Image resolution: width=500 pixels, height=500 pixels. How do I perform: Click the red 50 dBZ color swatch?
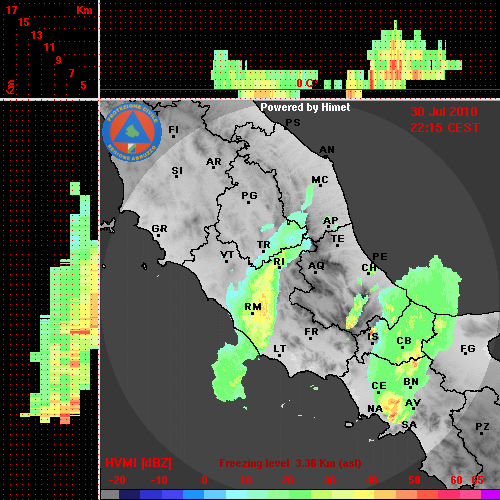[427, 494]
